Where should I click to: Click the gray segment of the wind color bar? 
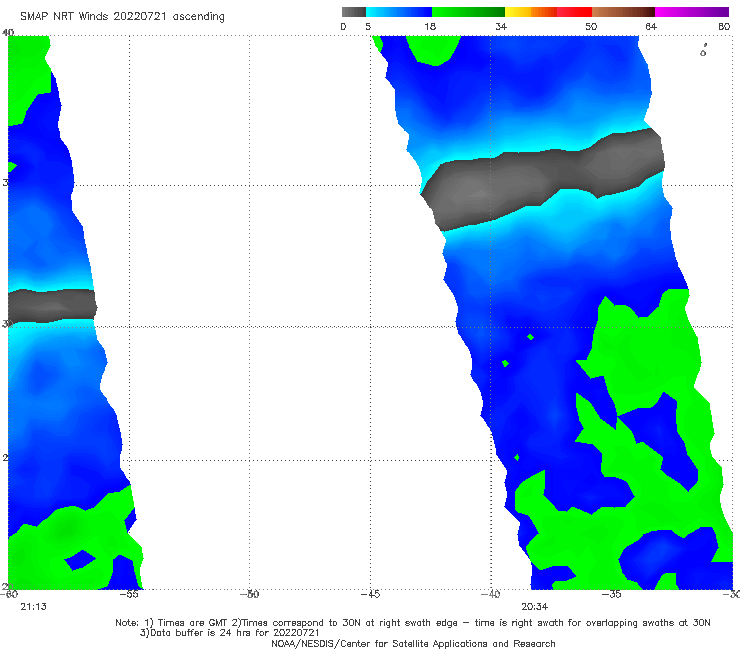353,12
